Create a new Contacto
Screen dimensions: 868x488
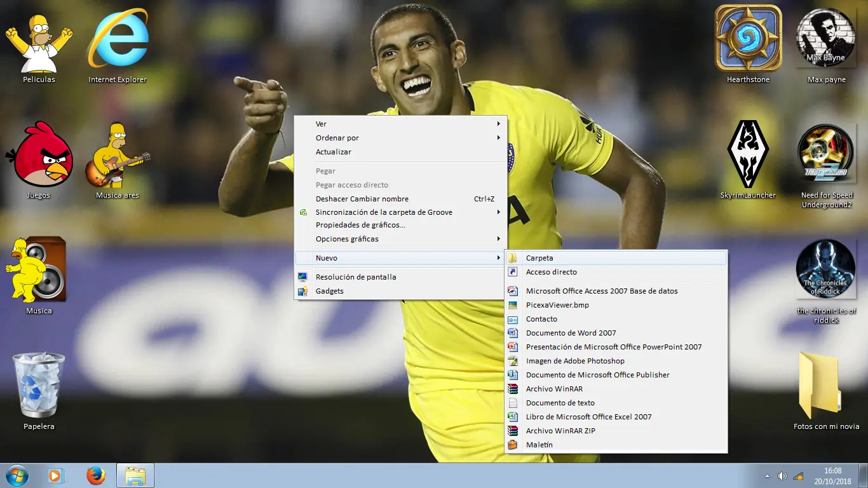(616, 319)
